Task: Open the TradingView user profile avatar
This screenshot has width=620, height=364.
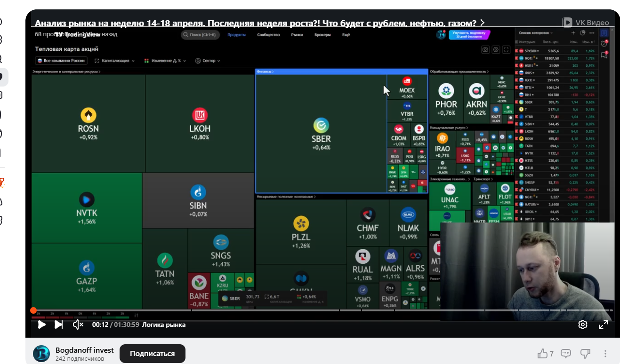Action: click(441, 35)
